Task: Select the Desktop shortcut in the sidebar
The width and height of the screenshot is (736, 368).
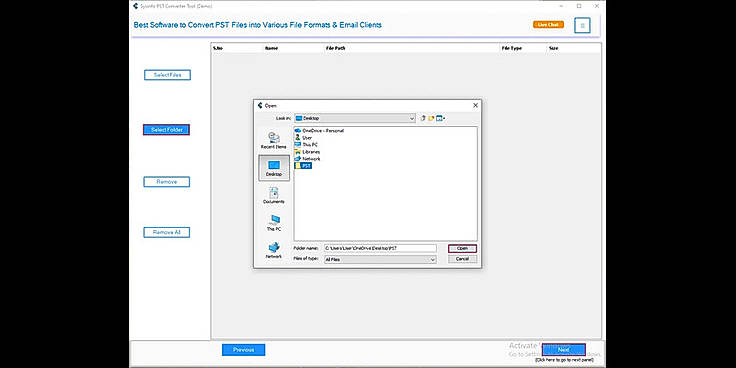Action: pos(274,168)
